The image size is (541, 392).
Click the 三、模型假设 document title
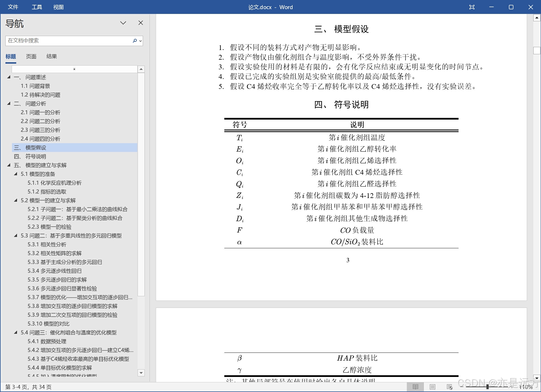[x=341, y=29]
